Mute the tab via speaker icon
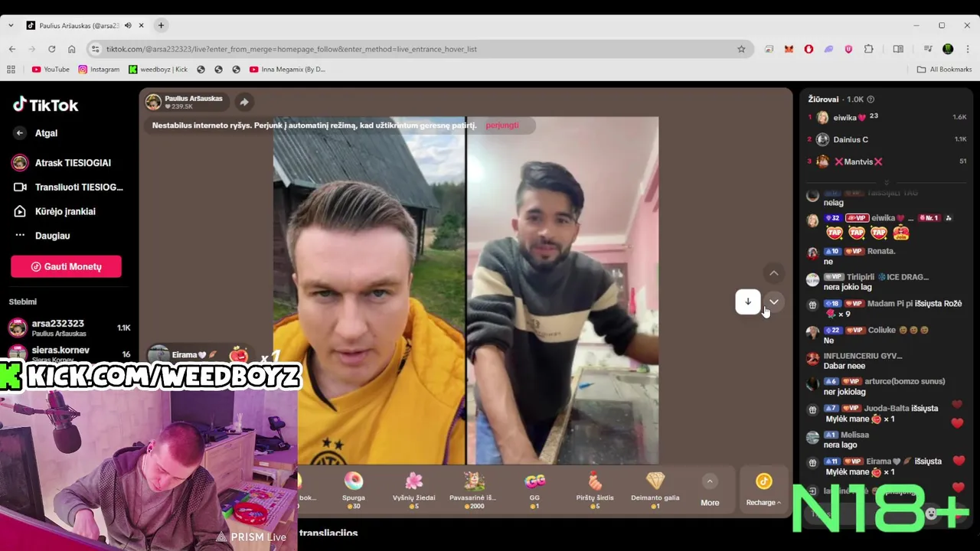Viewport: 980px width, 551px height. click(128, 25)
